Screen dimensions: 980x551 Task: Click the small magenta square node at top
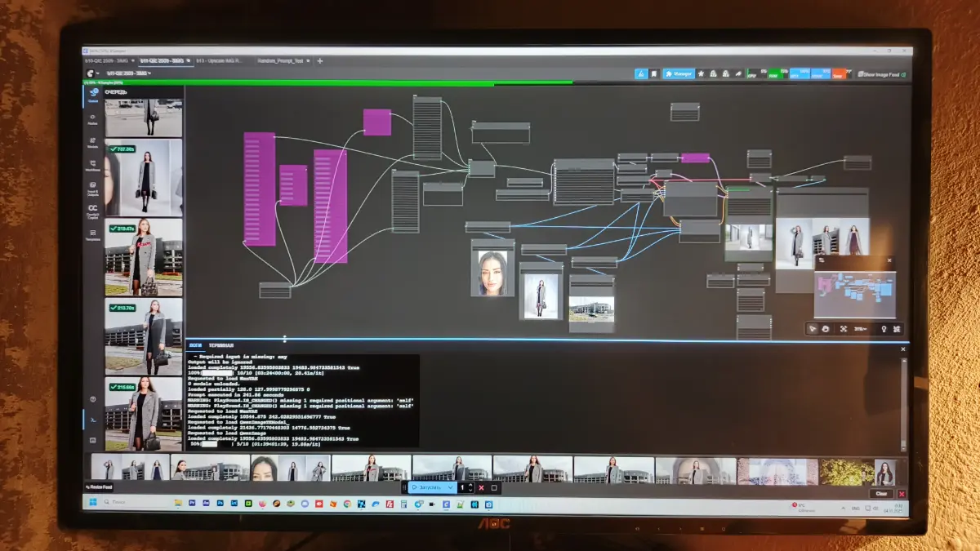(x=376, y=122)
